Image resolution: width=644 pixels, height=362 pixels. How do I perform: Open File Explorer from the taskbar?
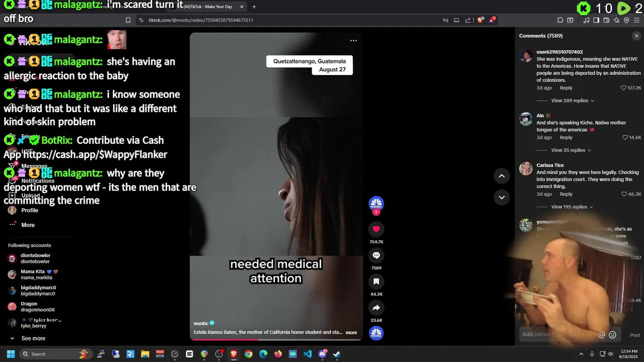(145, 354)
